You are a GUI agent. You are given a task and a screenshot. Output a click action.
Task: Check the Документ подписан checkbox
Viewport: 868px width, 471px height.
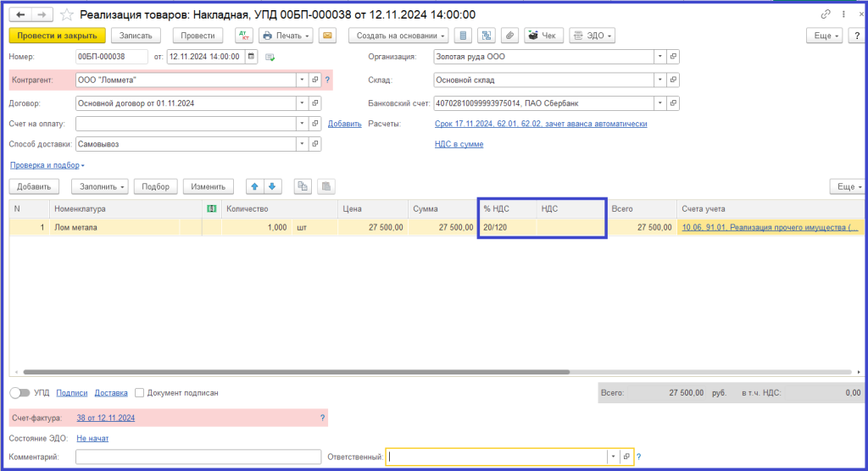140,393
